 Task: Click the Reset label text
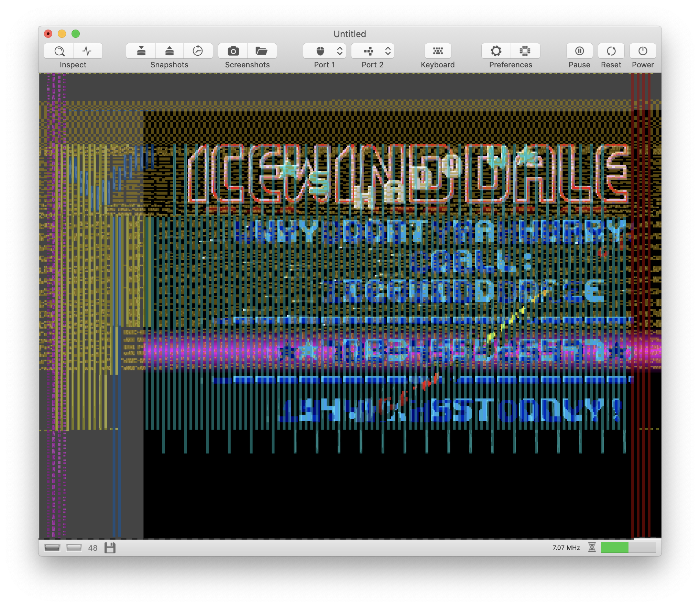pyautogui.click(x=611, y=65)
